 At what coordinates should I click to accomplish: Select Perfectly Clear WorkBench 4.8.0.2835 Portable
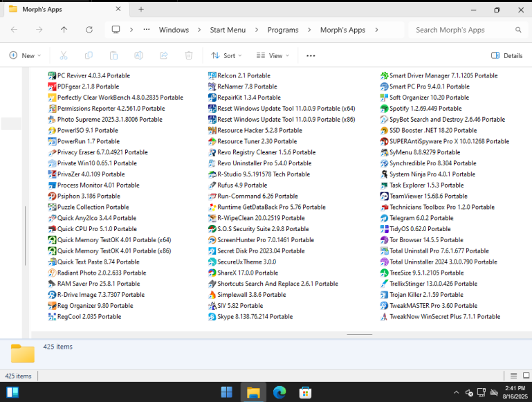tap(116, 98)
